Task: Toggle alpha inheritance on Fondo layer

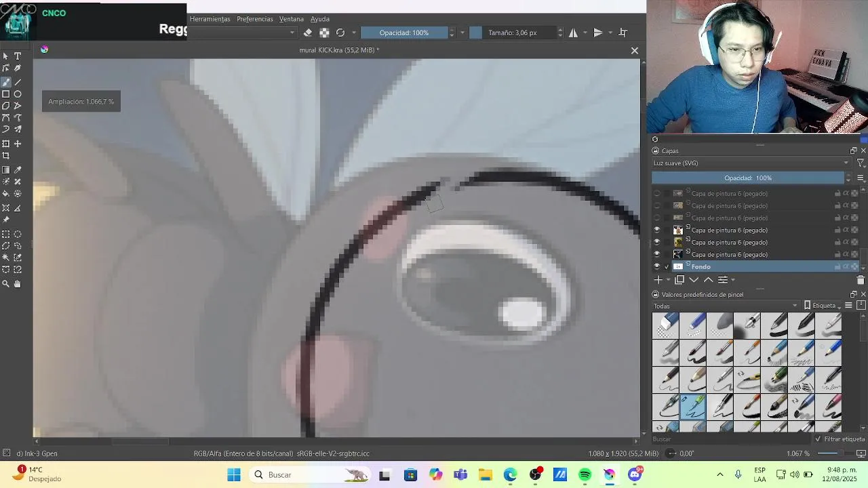Action: pyautogui.click(x=846, y=267)
